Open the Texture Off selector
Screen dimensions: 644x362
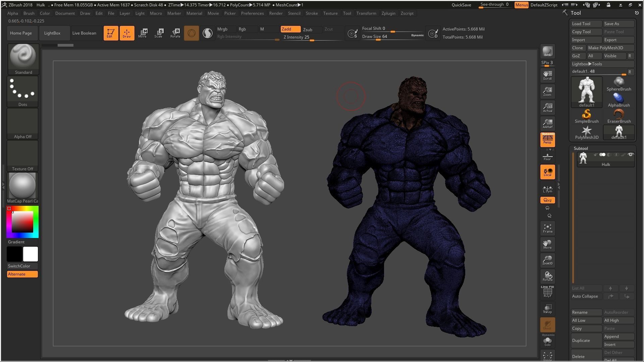tap(22, 156)
